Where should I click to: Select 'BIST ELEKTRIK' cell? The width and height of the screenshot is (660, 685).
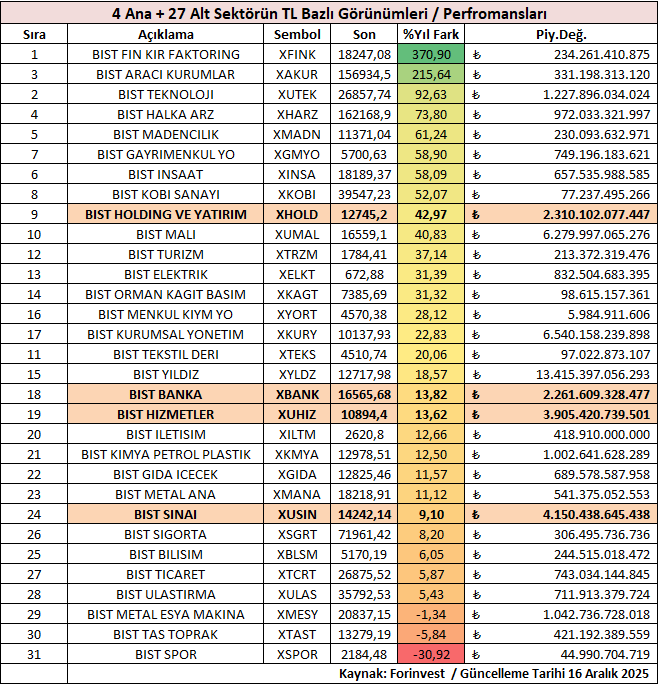(x=166, y=274)
